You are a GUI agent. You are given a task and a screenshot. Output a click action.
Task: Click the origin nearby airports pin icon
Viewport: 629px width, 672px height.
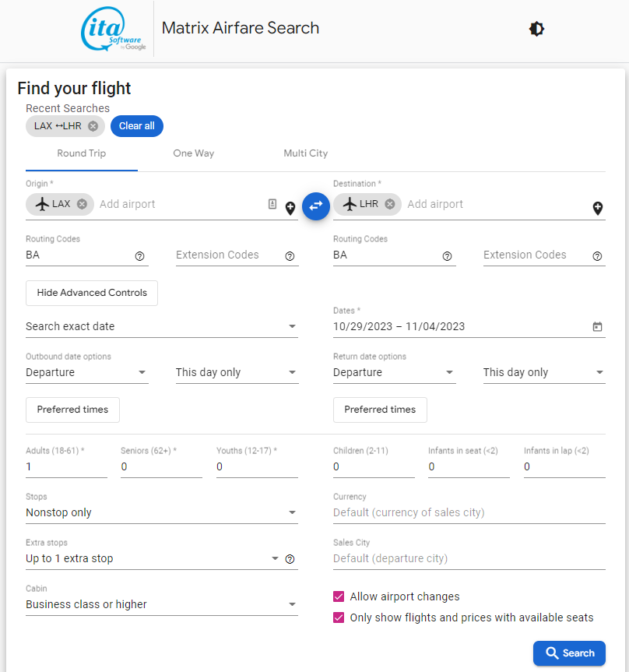pyautogui.click(x=290, y=208)
